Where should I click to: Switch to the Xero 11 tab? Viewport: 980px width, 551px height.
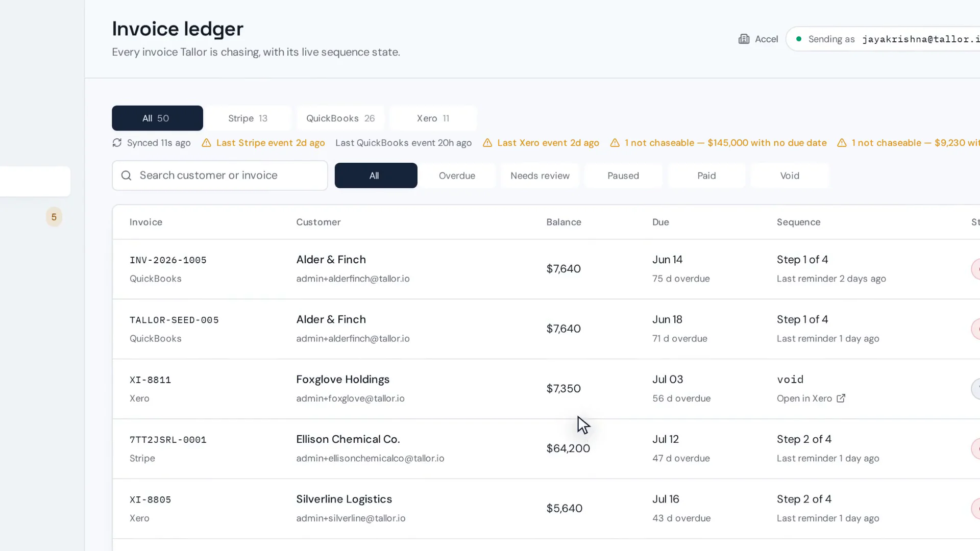433,118
